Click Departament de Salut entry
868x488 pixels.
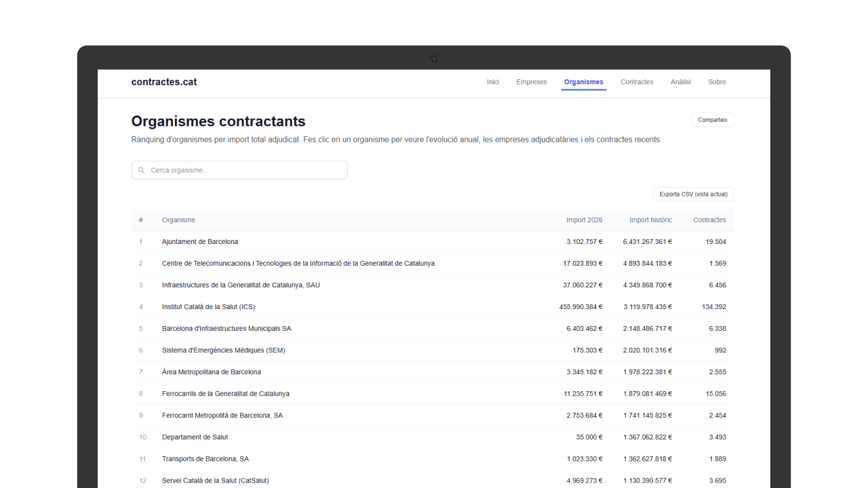pyautogui.click(x=195, y=437)
